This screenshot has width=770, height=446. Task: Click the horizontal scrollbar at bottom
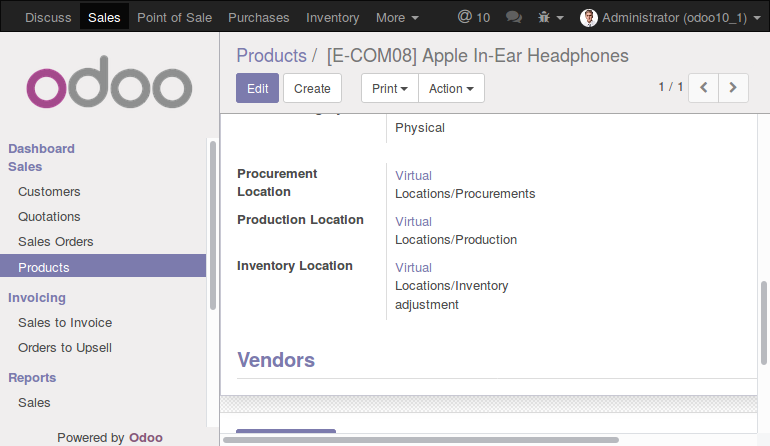(x=421, y=440)
